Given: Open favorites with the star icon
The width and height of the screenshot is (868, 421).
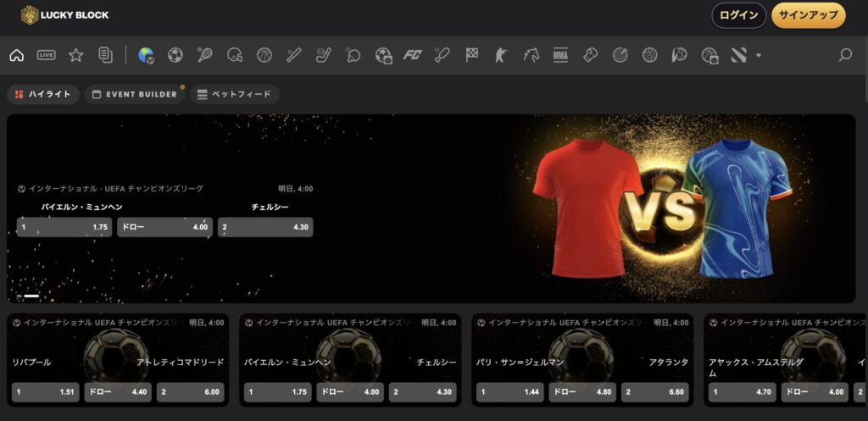Looking at the screenshot, I should (75, 55).
